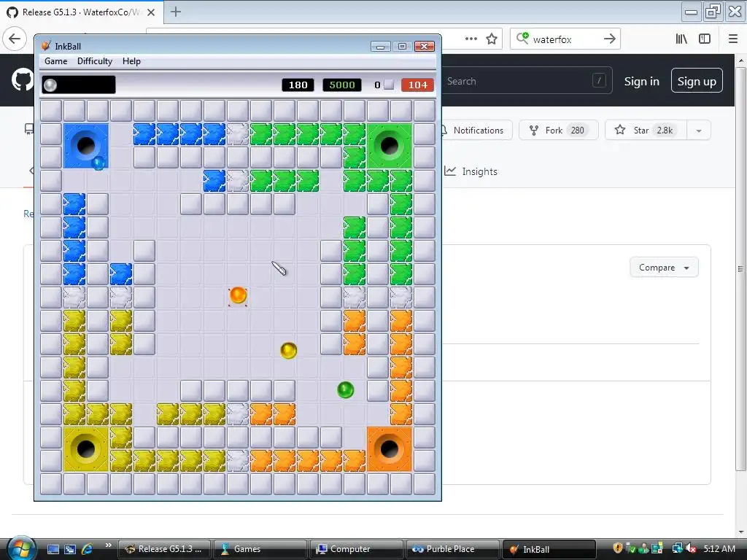The image size is (747, 560).
Task: Click the Show Desktop quick launch icon
Action: click(x=53, y=549)
